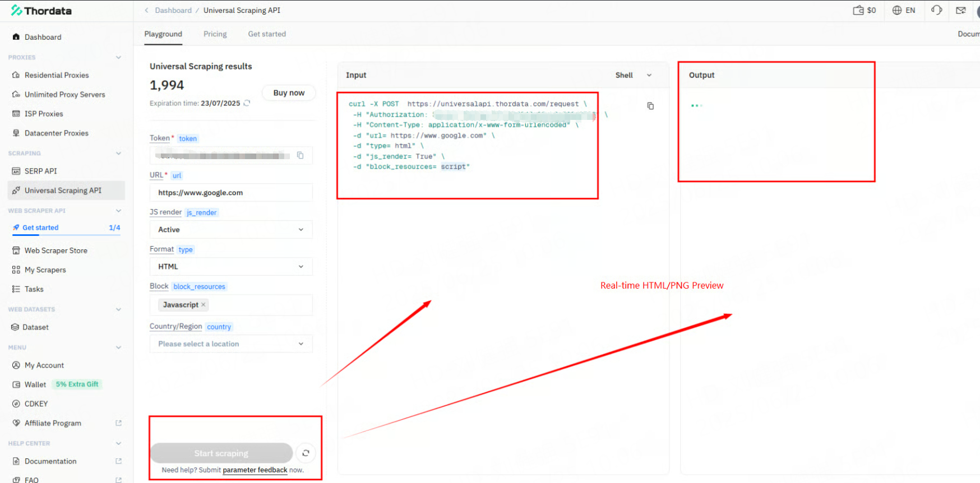This screenshot has height=483, width=980.
Task: Open the Format HTML dropdown
Action: [x=231, y=267]
